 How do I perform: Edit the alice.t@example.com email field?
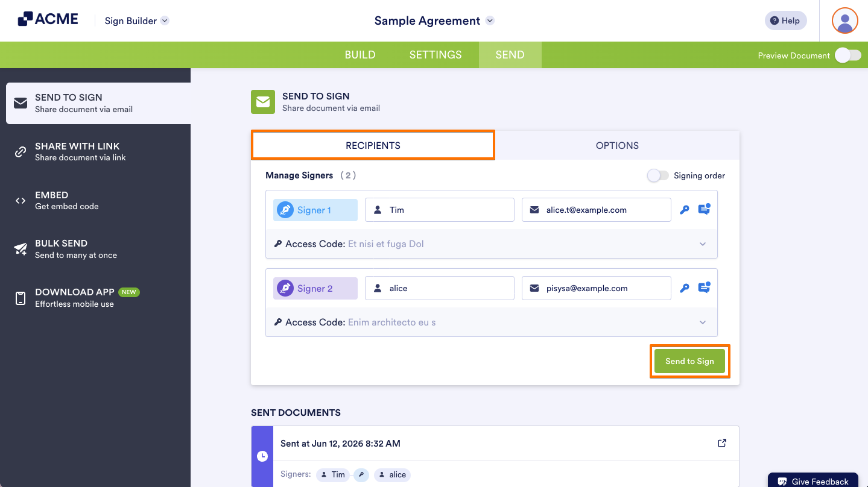pos(597,210)
